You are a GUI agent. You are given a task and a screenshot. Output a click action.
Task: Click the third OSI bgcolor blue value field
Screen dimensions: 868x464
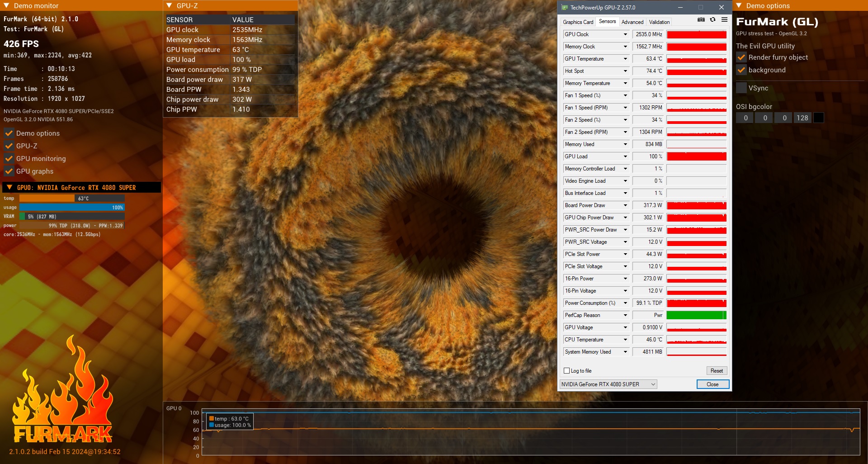[784, 118]
